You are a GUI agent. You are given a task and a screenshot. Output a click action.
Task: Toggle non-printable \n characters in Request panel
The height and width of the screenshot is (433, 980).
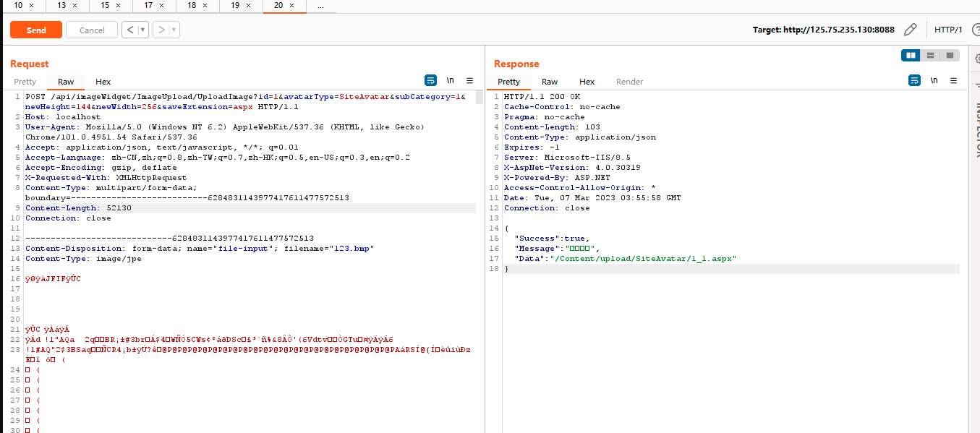(451, 80)
